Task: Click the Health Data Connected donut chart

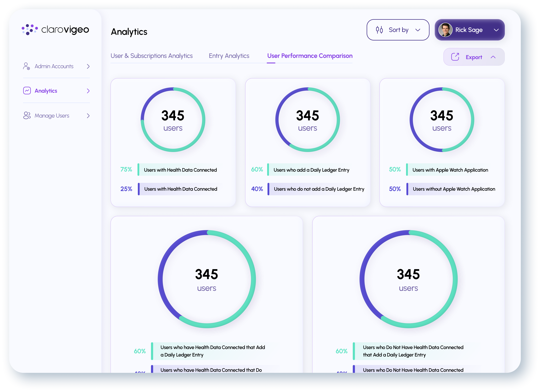Action: [173, 119]
